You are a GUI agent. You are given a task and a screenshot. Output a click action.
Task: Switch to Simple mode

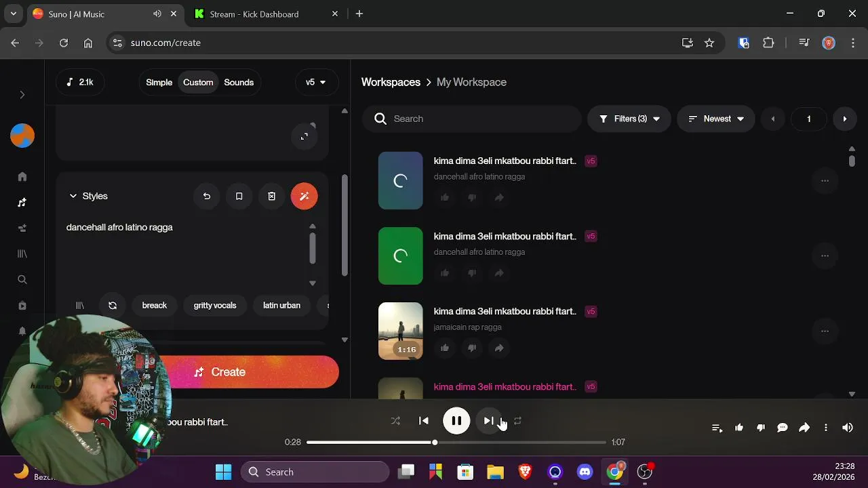pyautogui.click(x=159, y=82)
